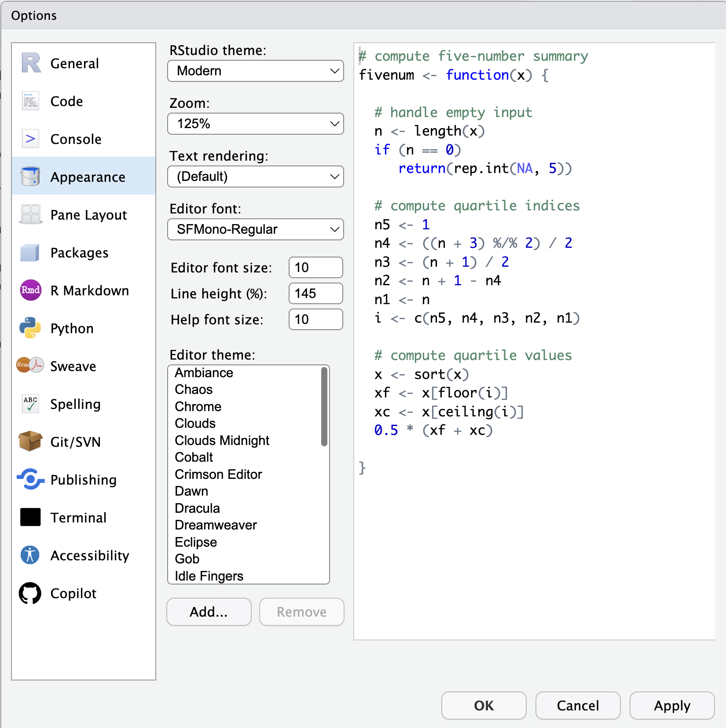Open the RStudio theme dropdown

point(255,70)
